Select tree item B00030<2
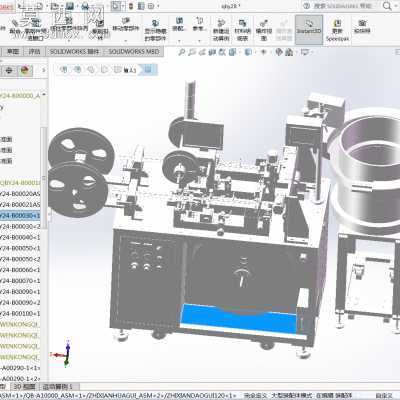Screen dimensions: 400x400 [x=20, y=226]
